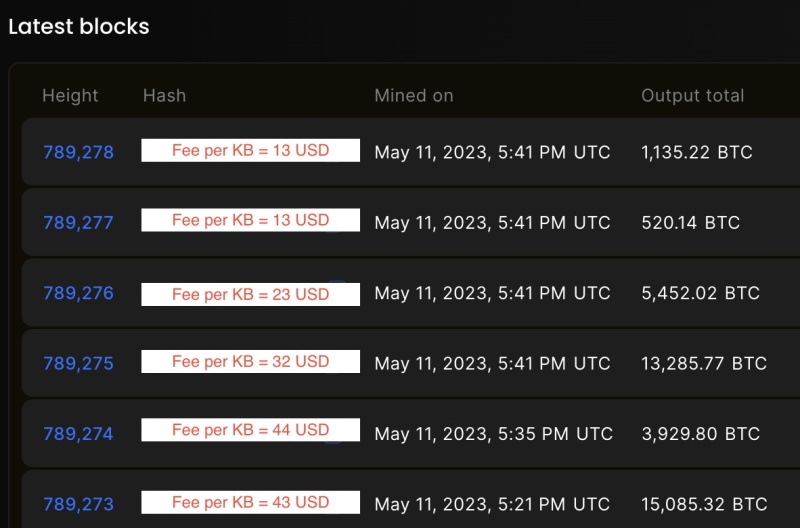
Task: Open block height 789,273 link
Action: click(x=78, y=504)
